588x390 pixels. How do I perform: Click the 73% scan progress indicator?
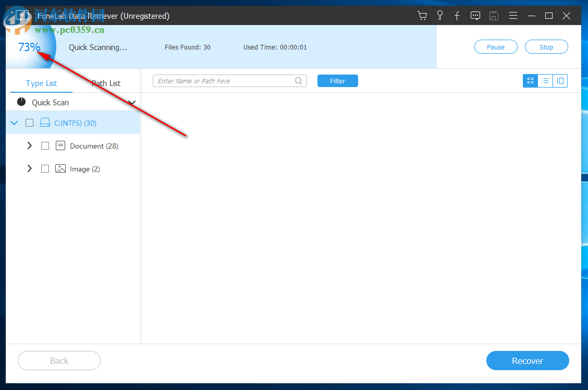tap(30, 47)
